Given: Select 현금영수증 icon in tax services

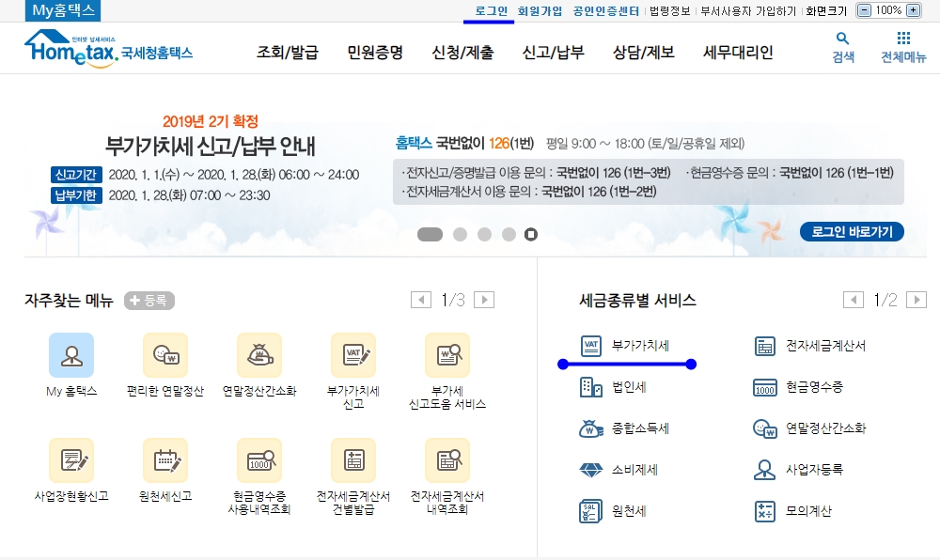Looking at the screenshot, I should [x=764, y=387].
